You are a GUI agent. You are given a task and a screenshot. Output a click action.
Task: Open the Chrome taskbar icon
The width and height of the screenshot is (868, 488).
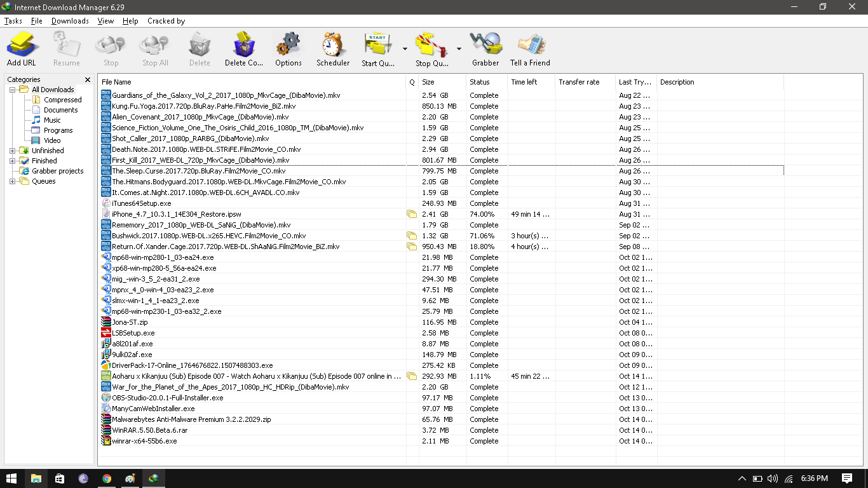[106, 478]
